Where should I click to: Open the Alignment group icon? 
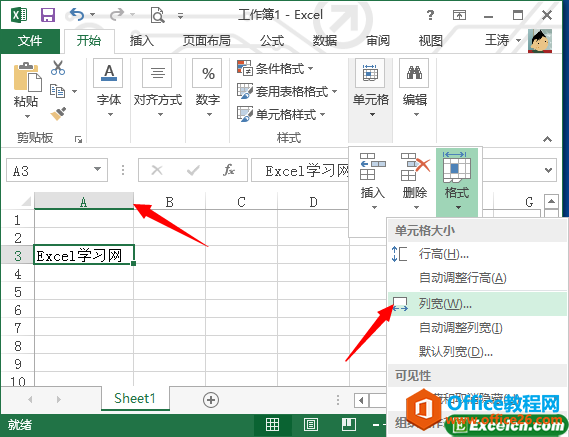coord(157,73)
